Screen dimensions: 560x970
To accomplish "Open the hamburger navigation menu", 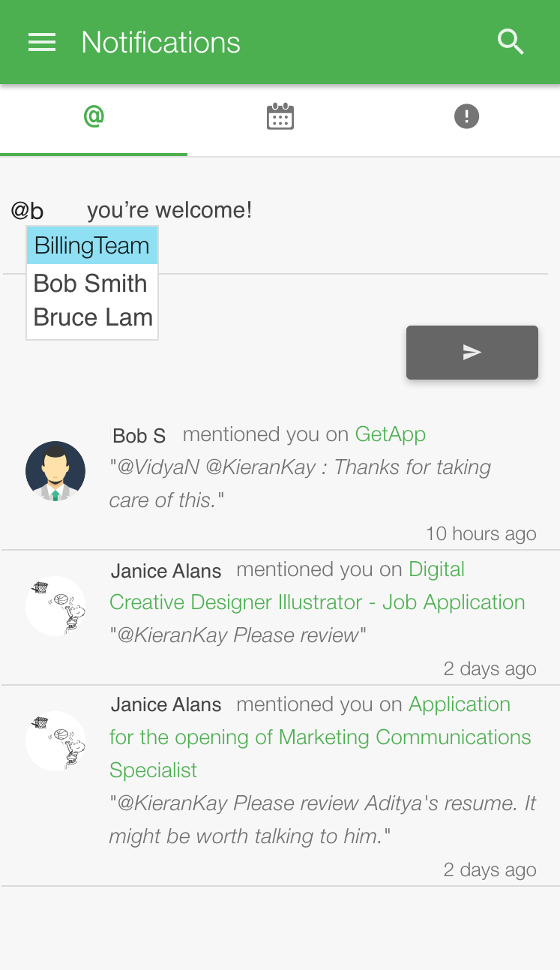I will (42, 42).
